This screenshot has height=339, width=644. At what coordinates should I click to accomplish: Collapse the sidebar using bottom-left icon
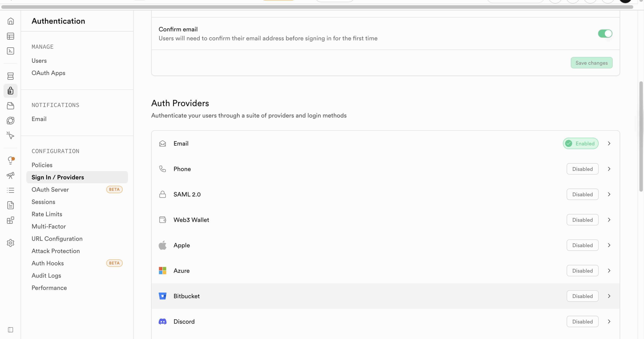coord(11,330)
